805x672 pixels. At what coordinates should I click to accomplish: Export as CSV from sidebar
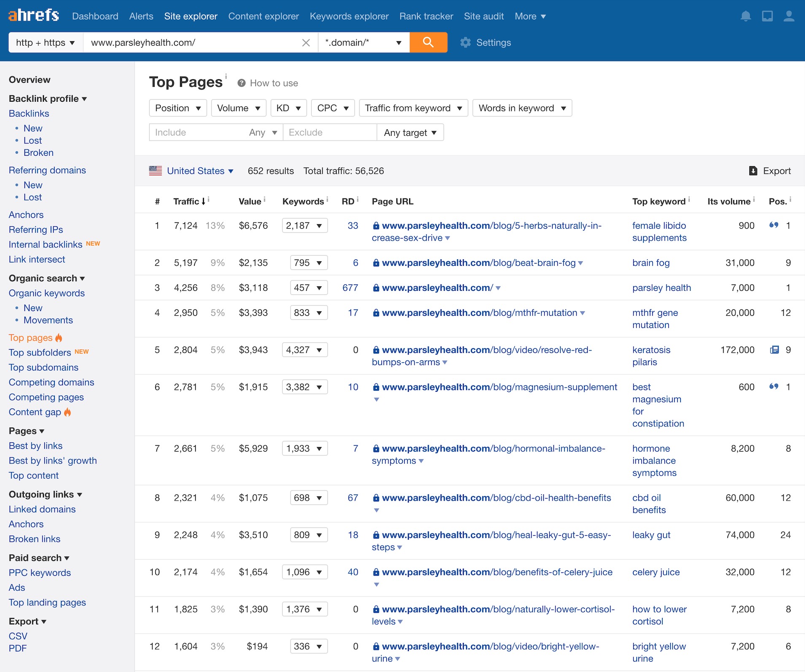[x=18, y=636]
